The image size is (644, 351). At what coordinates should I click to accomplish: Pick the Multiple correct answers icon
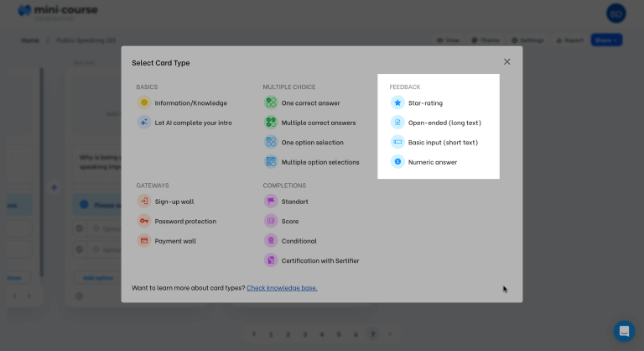tap(271, 123)
